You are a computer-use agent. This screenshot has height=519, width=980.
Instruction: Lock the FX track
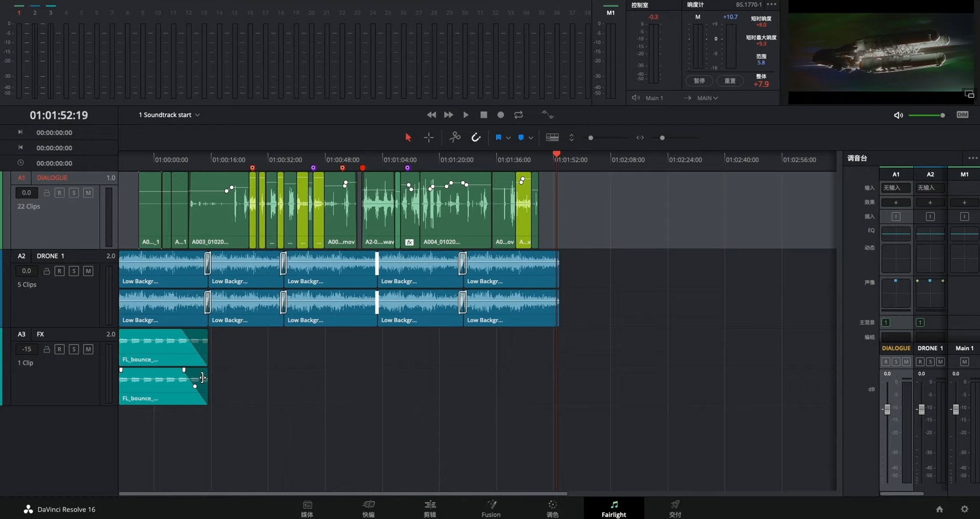pos(47,349)
